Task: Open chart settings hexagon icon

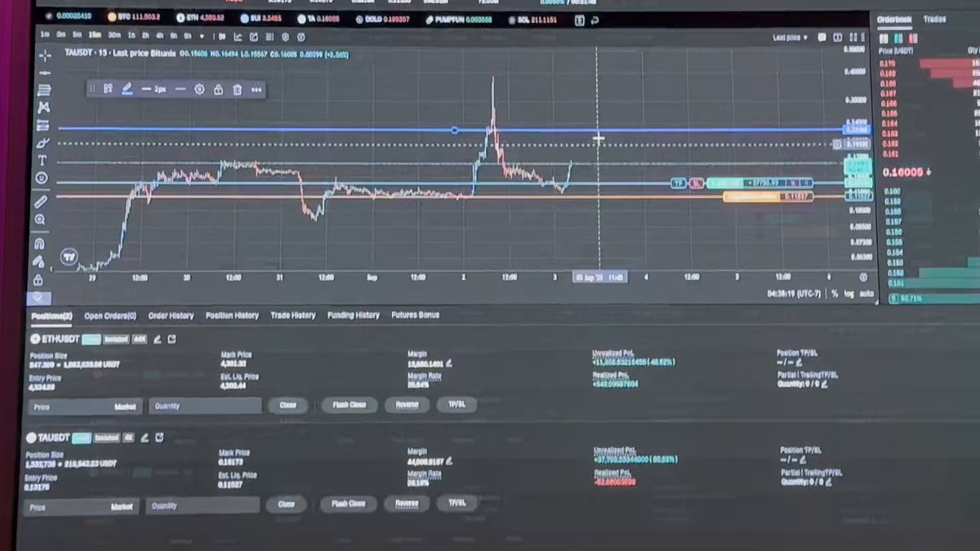Action: (x=285, y=37)
